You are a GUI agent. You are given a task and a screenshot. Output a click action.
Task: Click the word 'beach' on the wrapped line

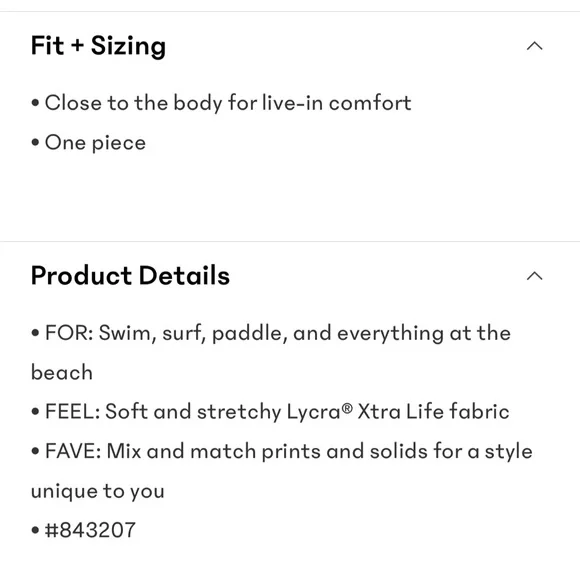(x=62, y=372)
